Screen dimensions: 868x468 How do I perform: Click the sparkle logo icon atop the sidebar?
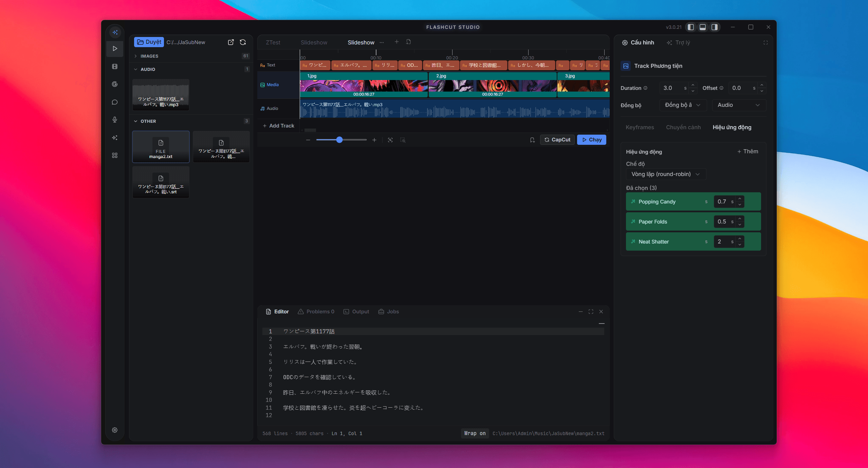[x=115, y=32]
